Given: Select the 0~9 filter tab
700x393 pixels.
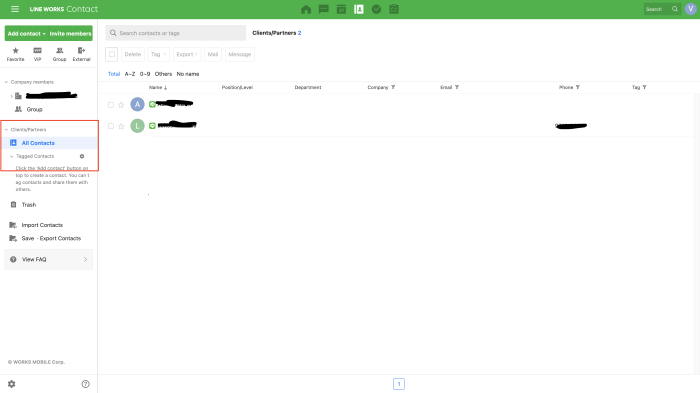Looking at the screenshot, I should coord(145,74).
